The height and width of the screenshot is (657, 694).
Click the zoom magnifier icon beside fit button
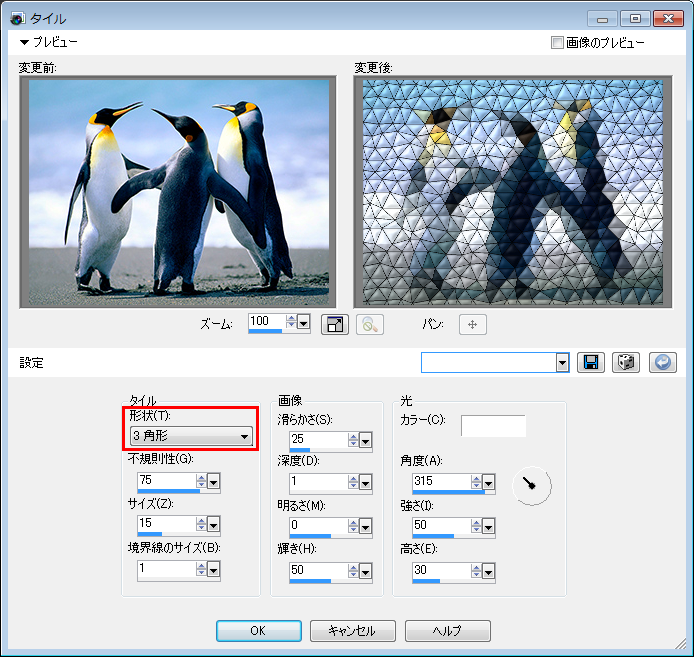click(x=370, y=325)
